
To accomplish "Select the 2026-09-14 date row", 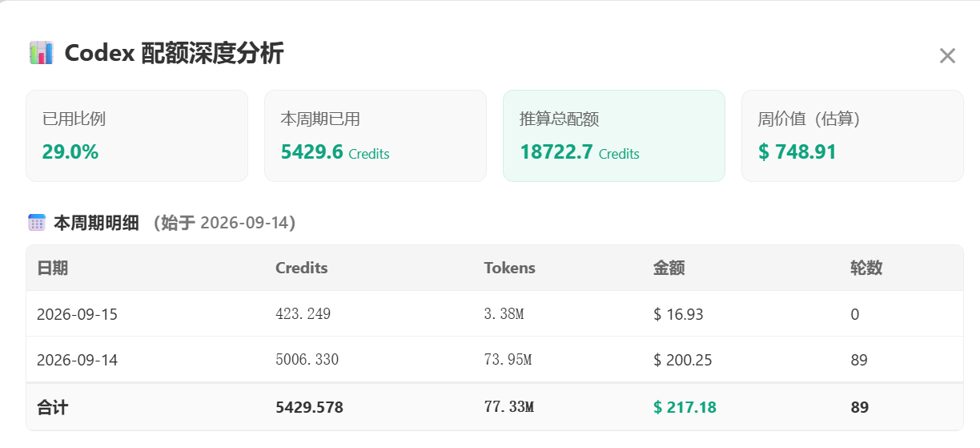I will pos(495,360).
